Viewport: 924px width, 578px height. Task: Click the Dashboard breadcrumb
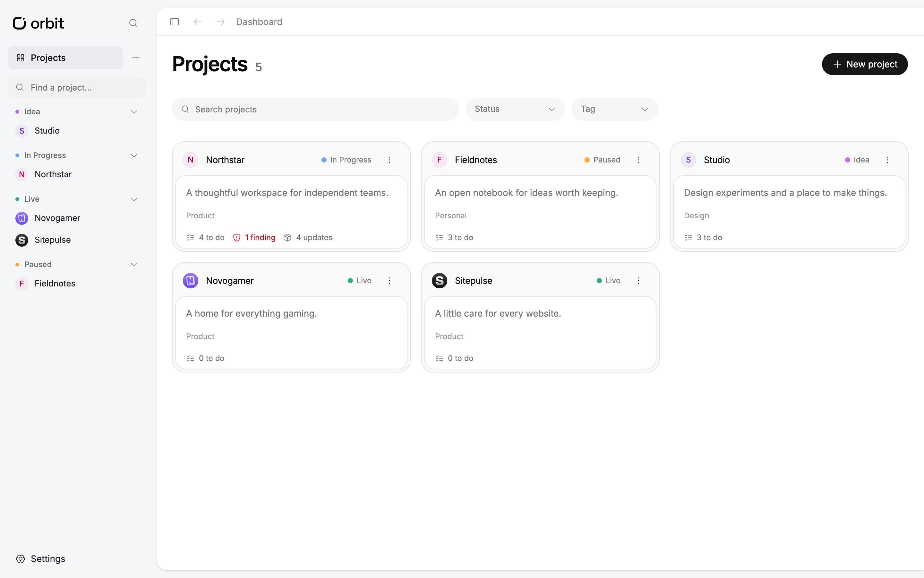click(x=259, y=22)
